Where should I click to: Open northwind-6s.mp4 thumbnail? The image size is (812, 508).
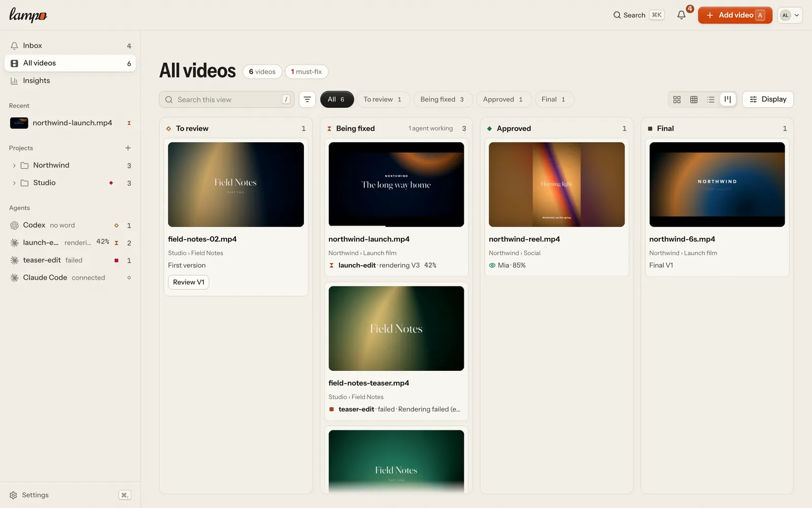pos(717,184)
